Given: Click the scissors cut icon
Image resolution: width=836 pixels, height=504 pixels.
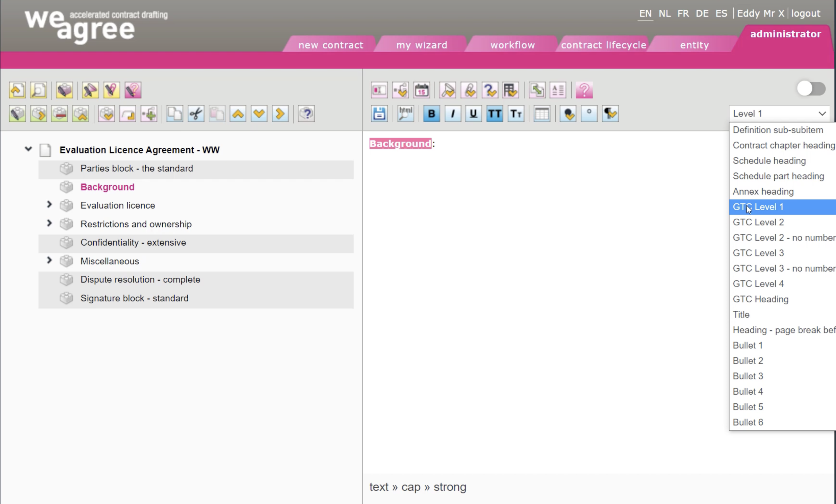Looking at the screenshot, I should (x=196, y=113).
